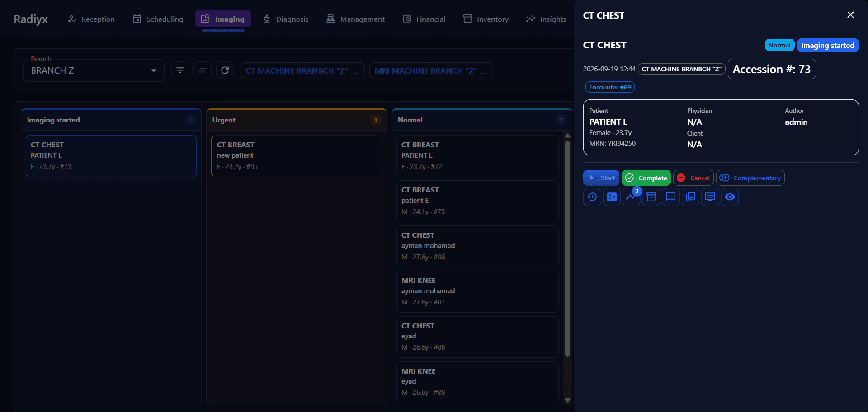Go to the Reception tab
868x412 pixels.
click(x=91, y=19)
